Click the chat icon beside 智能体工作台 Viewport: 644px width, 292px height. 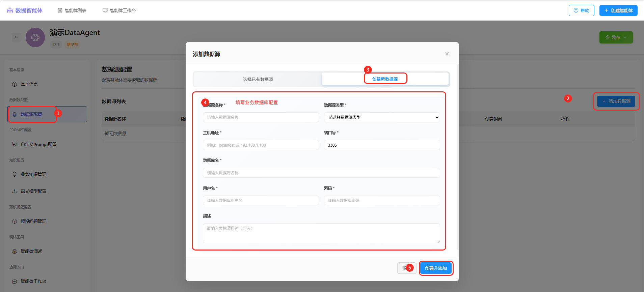[105, 10]
